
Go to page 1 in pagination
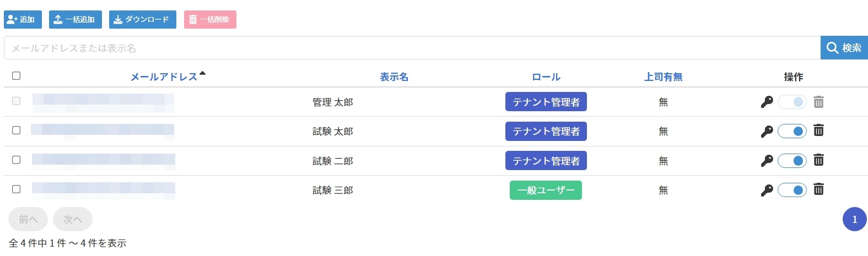(854, 220)
